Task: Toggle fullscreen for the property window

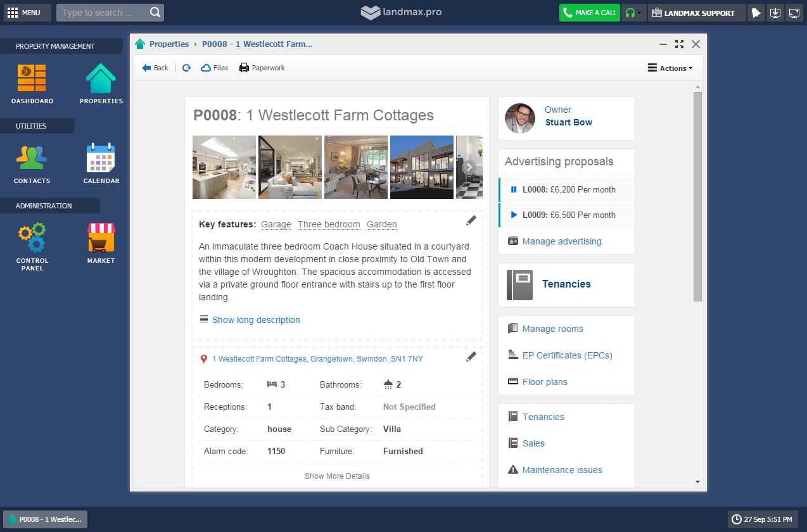Action: tap(679, 44)
